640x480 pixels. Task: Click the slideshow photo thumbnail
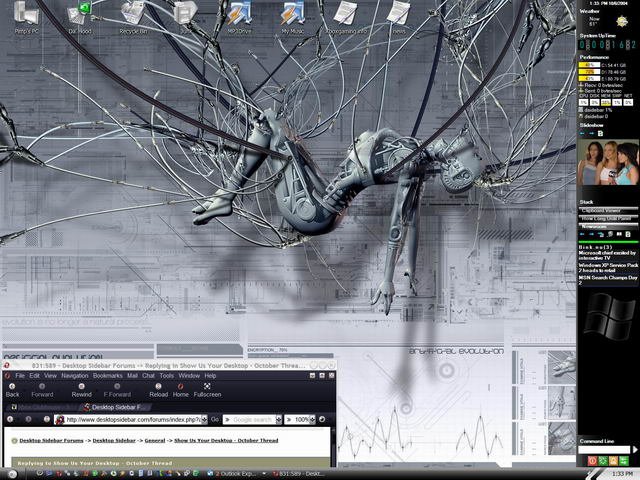[x=608, y=162]
